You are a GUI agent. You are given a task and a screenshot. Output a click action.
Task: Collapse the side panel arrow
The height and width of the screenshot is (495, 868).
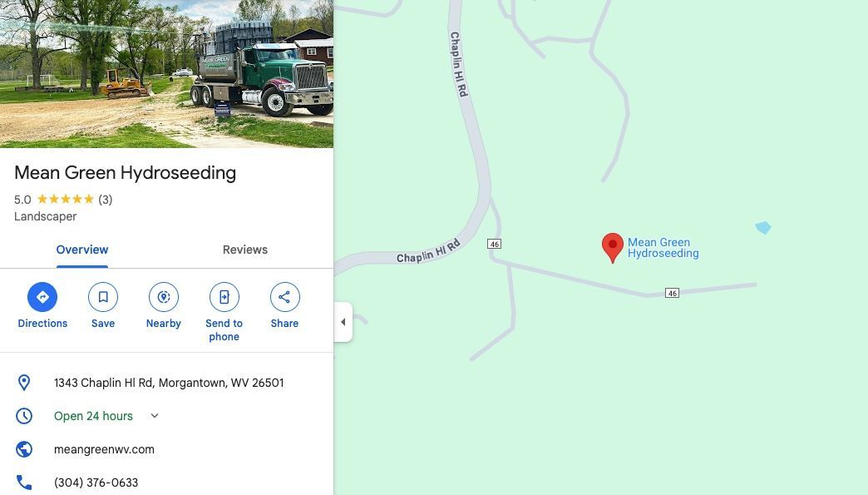(x=343, y=322)
